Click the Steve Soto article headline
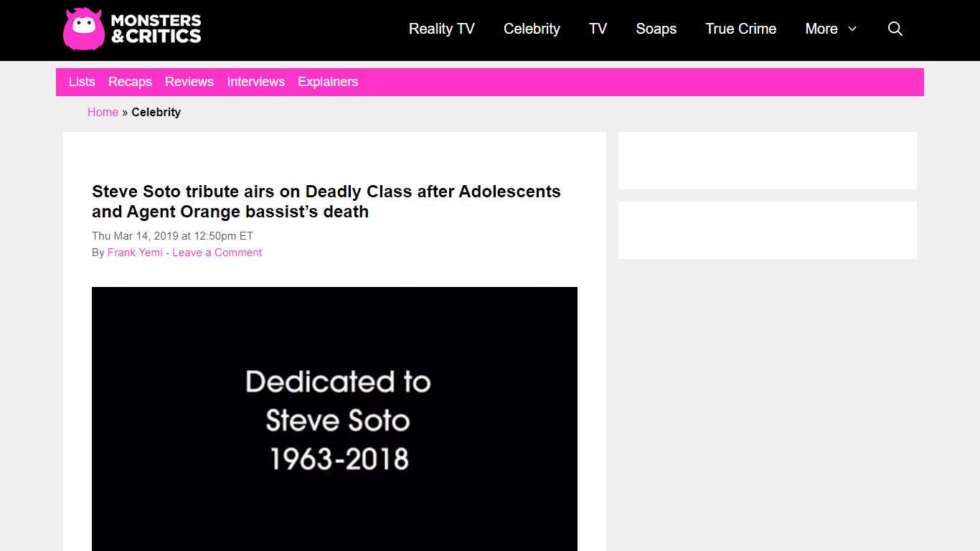 [326, 202]
